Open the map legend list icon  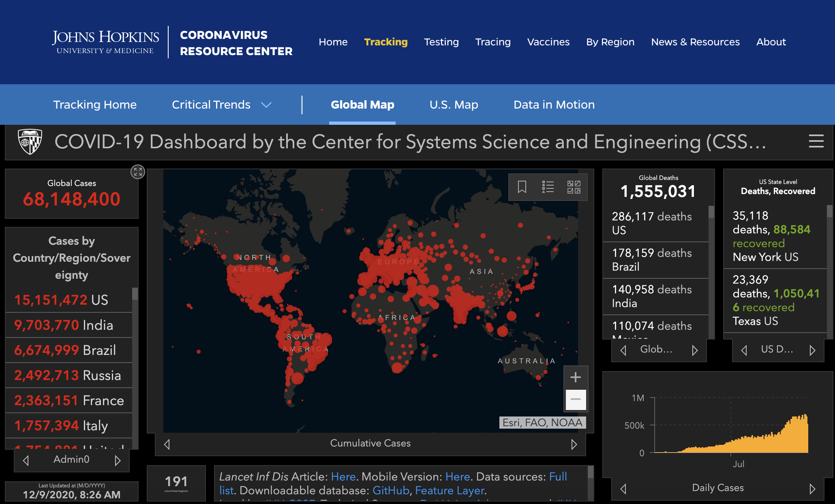pos(548,187)
